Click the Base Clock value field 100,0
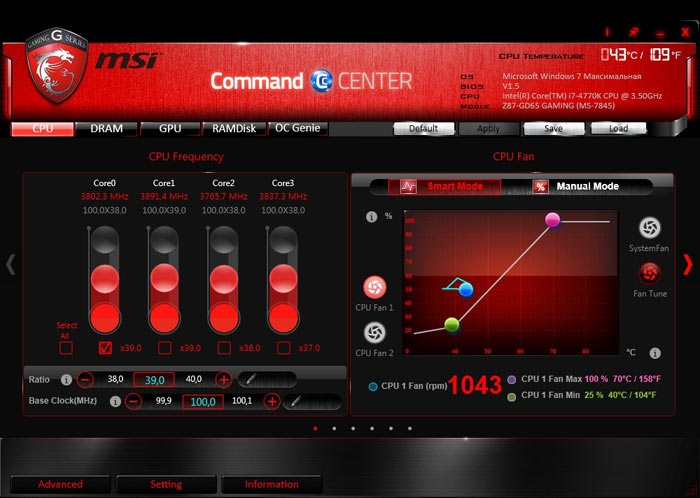The width and height of the screenshot is (700, 498). tap(203, 402)
